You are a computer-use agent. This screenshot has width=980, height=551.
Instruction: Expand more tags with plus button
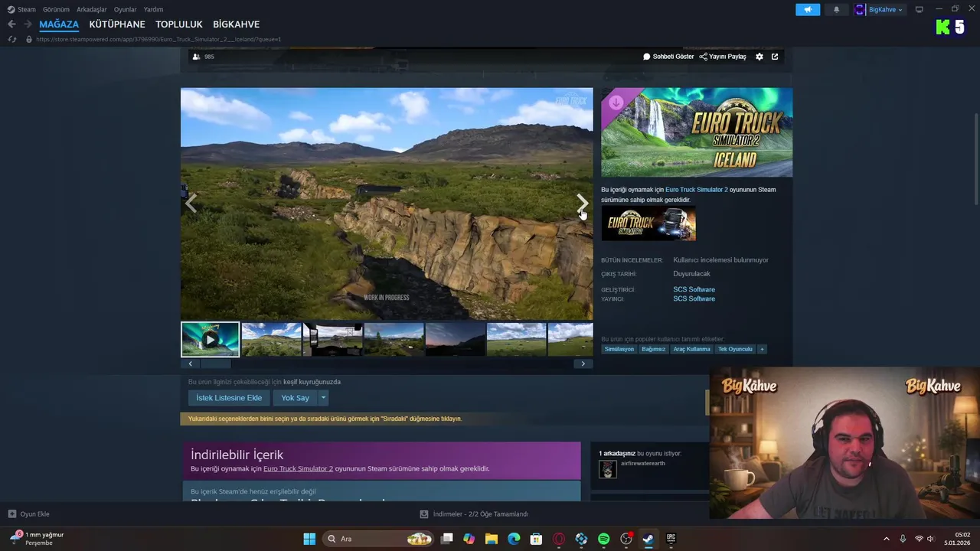[762, 349]
